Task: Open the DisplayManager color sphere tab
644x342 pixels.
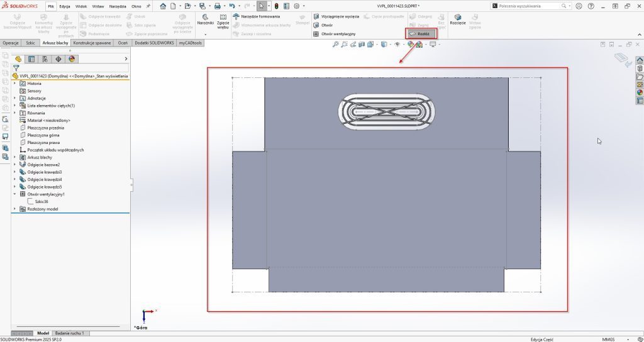Action: pos(72,59)
